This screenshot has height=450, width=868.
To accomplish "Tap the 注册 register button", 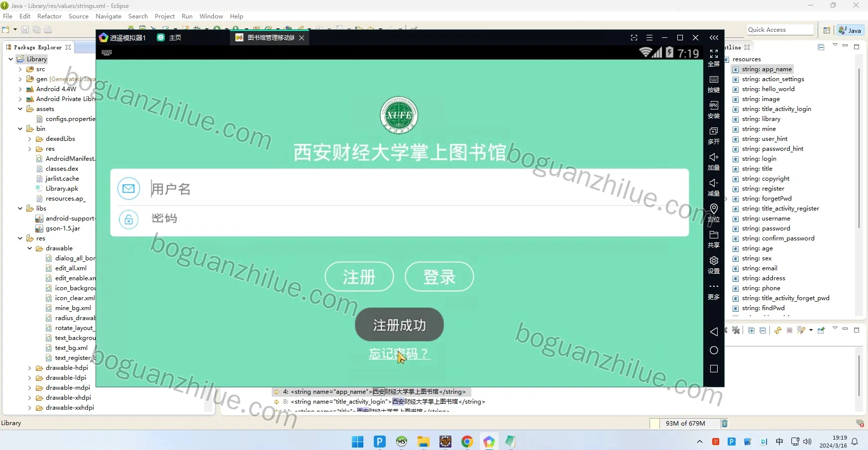I will tap(359, 277).
